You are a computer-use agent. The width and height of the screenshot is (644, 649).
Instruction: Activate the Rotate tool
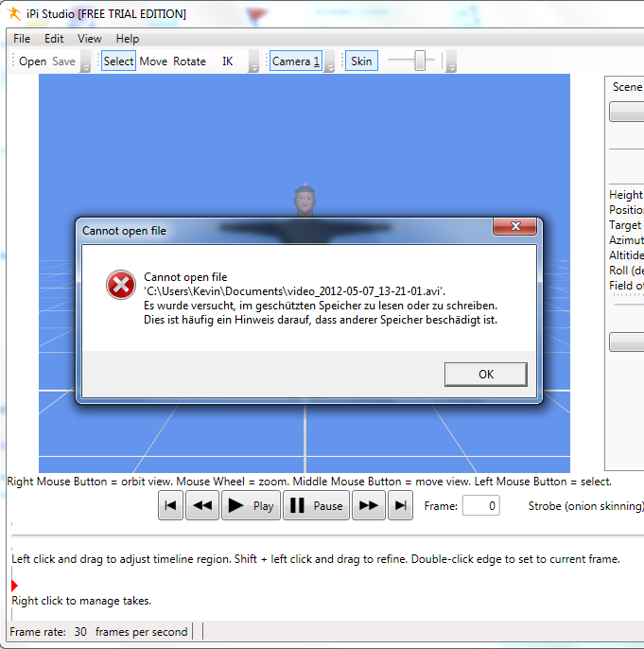(189, 61)
